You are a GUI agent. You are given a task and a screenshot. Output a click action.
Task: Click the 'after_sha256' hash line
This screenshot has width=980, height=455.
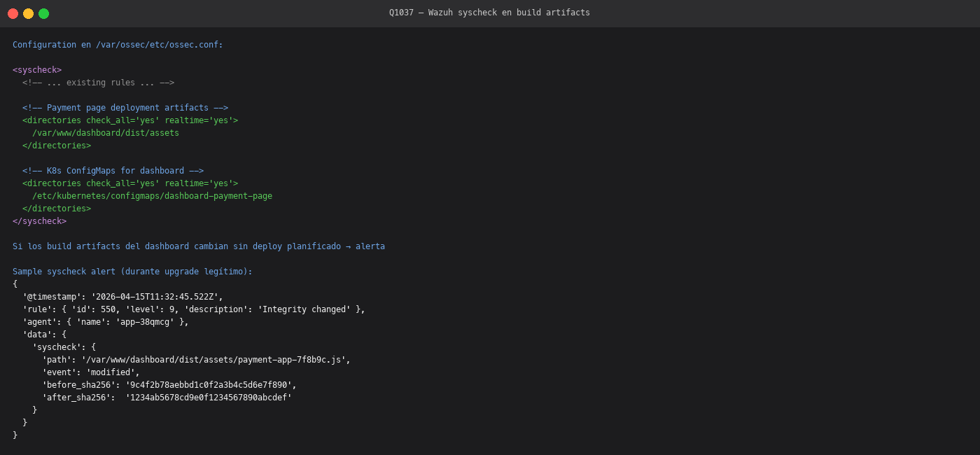[x=167, y=398]
